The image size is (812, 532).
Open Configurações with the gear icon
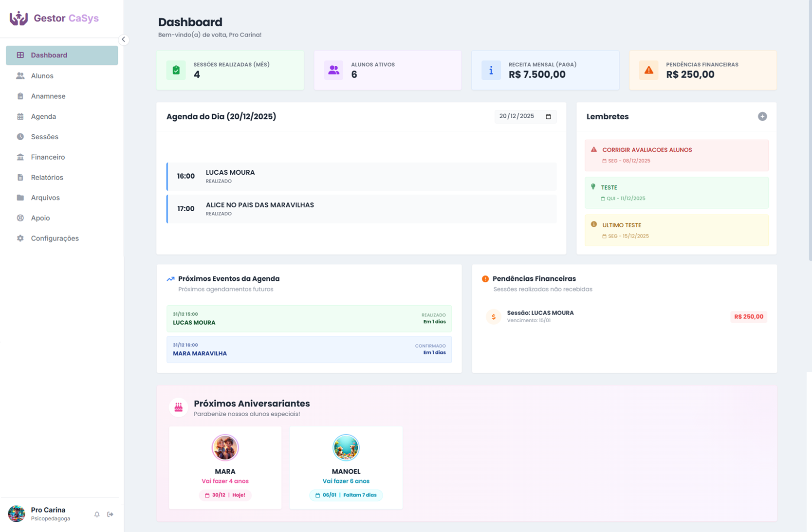[20, 238]
